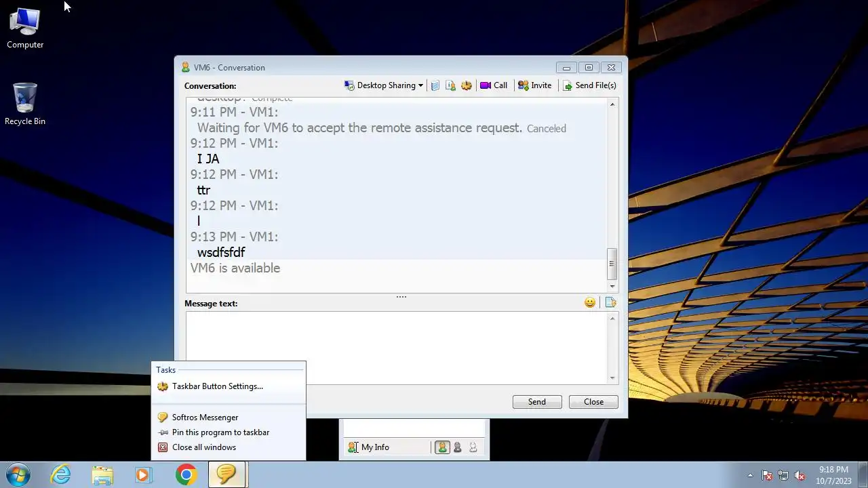This screenshot has height=488, width=868.
Task: Click the conversation history scrollbar thumb
Action: (612, 264)
